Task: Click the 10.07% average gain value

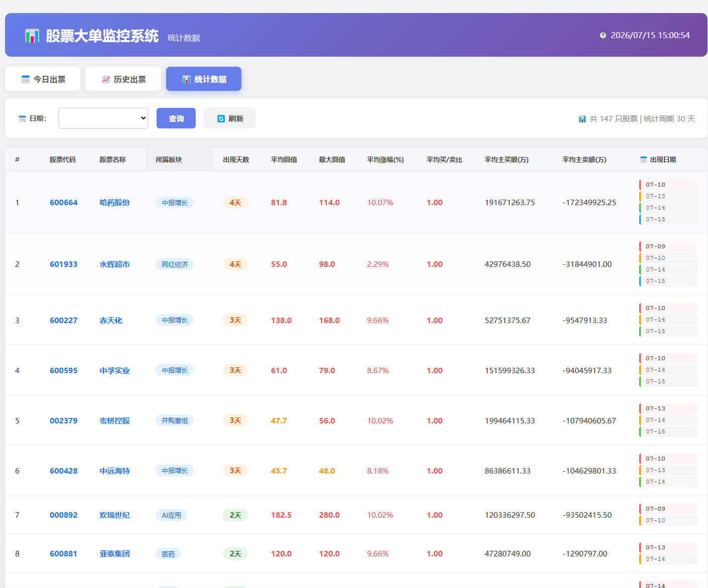Action: click(380, 203)
